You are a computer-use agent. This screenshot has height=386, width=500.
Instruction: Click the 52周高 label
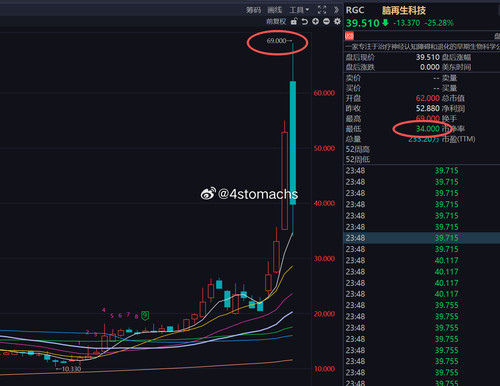(x=357, y=149)
